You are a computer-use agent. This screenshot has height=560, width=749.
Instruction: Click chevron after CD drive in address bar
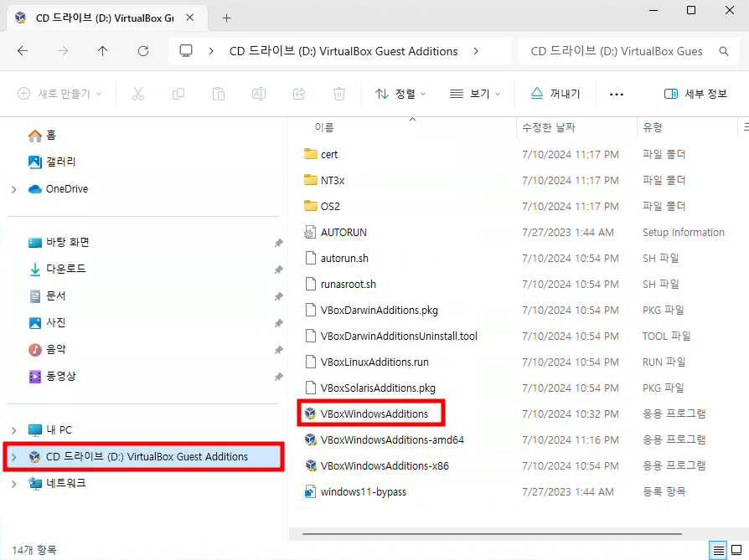click(476, 51)
